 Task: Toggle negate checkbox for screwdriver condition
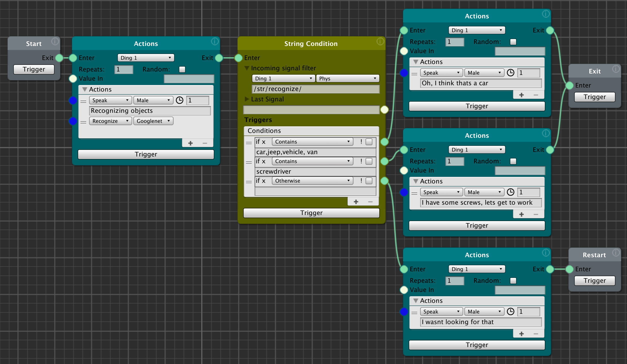coord(369,161)
